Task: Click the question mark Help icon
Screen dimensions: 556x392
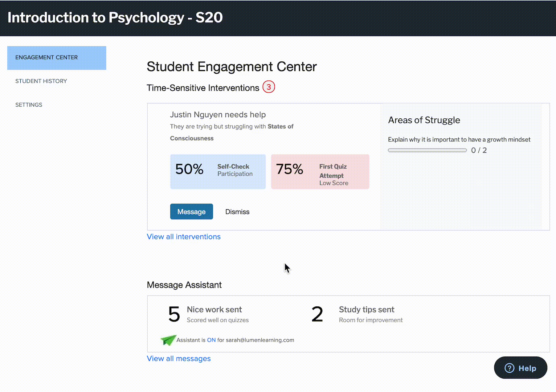Action: tap(510, 368)
